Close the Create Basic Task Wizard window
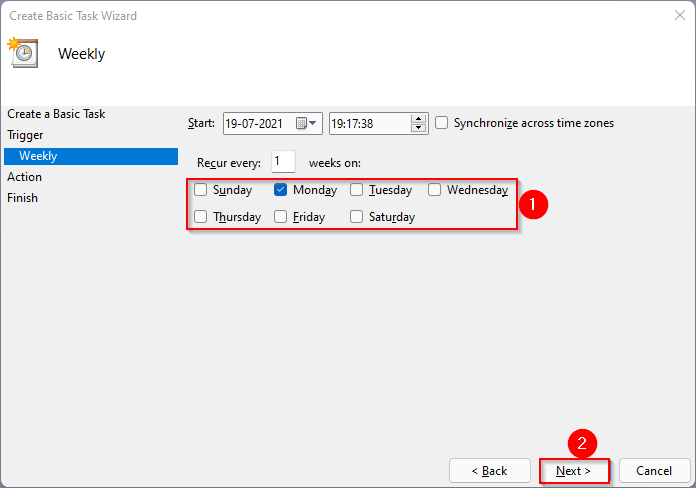The width and height of the screenshot is (696, 488). click(680, 16)
